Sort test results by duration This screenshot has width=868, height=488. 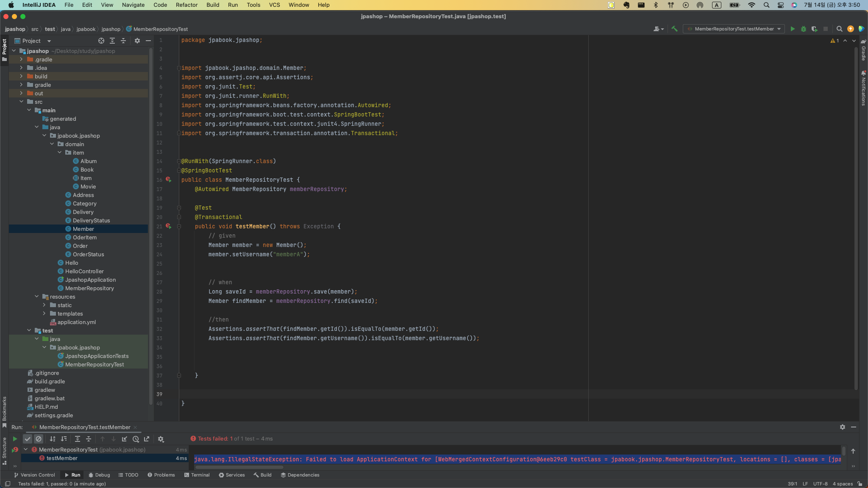64,439
